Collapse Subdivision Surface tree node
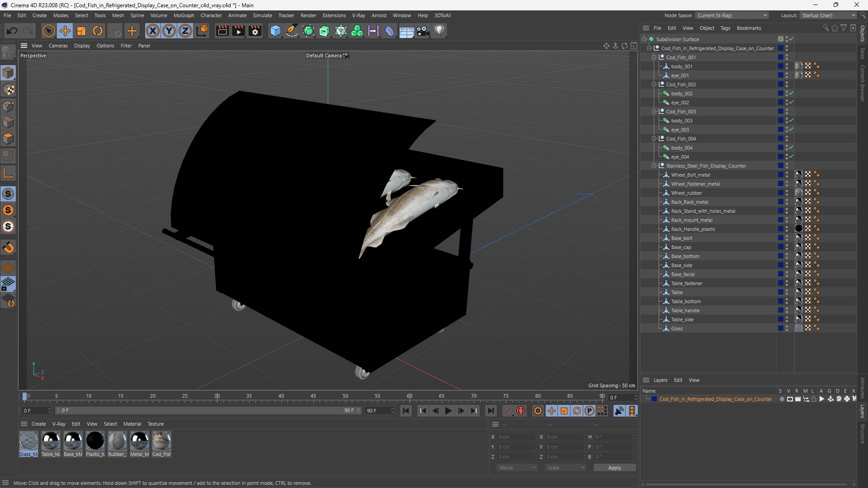Viewport: 868px width, 488px height. pos(644,39)
